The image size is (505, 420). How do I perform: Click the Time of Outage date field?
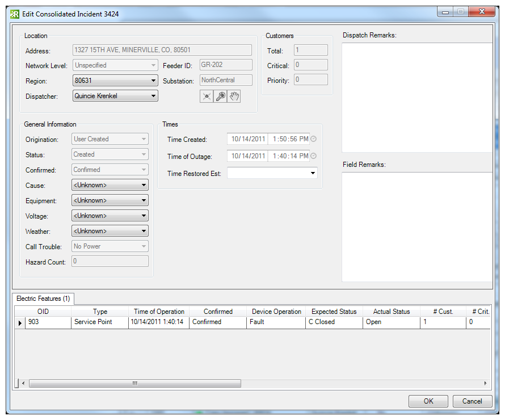click(x=247, y=156)
